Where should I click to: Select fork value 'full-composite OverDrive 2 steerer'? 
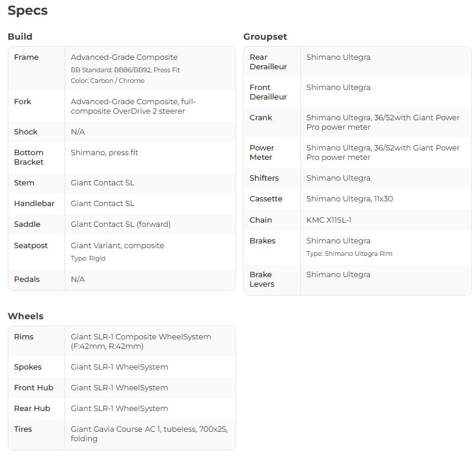133,107
